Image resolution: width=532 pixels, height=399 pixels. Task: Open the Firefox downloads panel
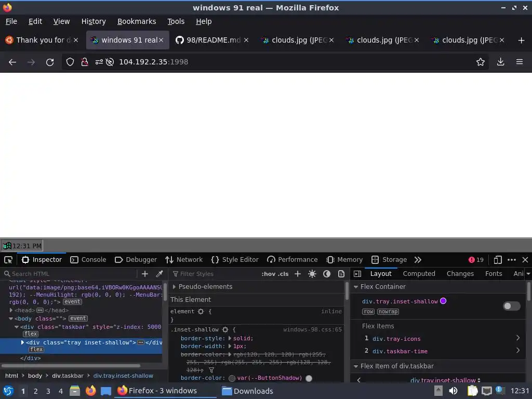click(500, 62)
